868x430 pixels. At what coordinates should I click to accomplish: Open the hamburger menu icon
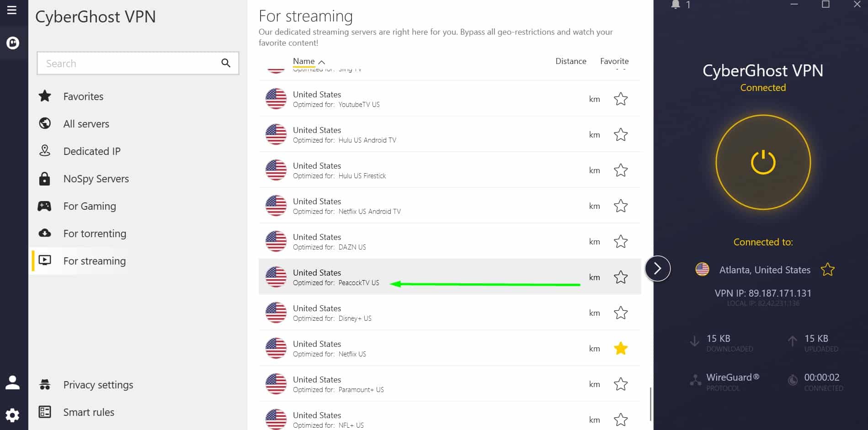(x=12, y=10)
